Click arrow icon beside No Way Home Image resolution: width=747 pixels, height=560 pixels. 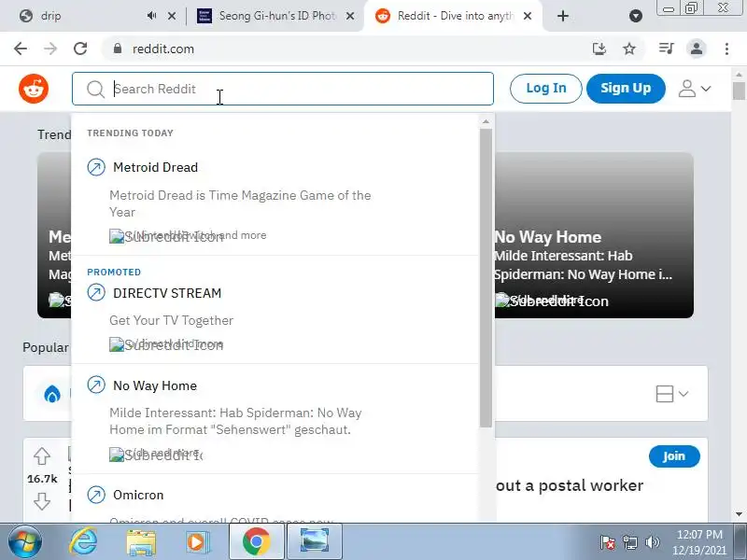pyautogui.click(x=96, y=385)
